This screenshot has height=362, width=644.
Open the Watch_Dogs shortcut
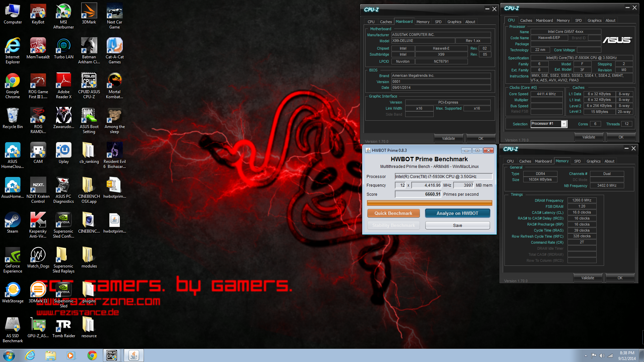pos(38,258)
